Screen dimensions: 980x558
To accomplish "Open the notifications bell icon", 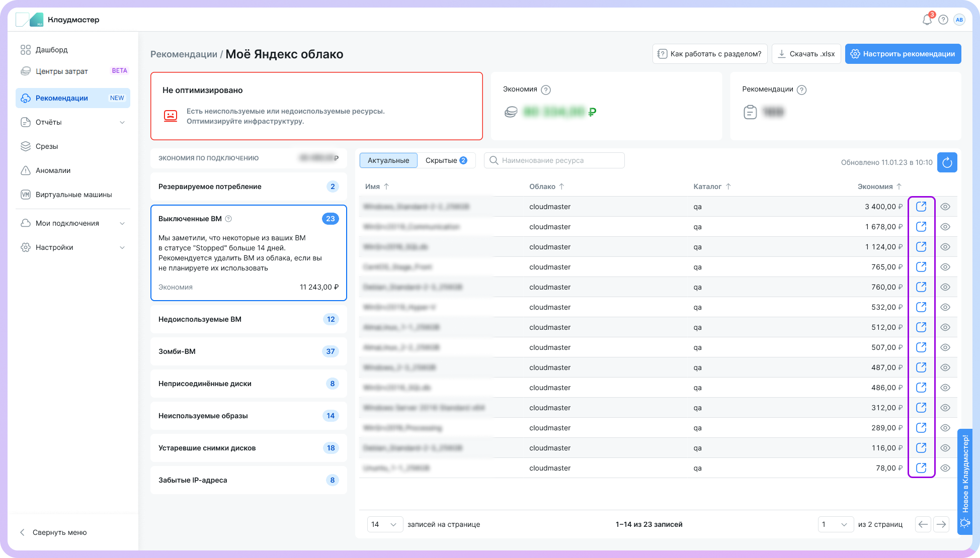I will coord(927,20).
